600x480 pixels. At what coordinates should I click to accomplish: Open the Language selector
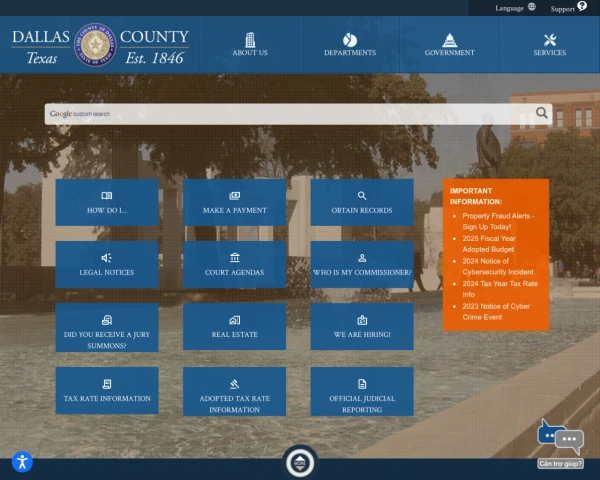click(515, 8)
